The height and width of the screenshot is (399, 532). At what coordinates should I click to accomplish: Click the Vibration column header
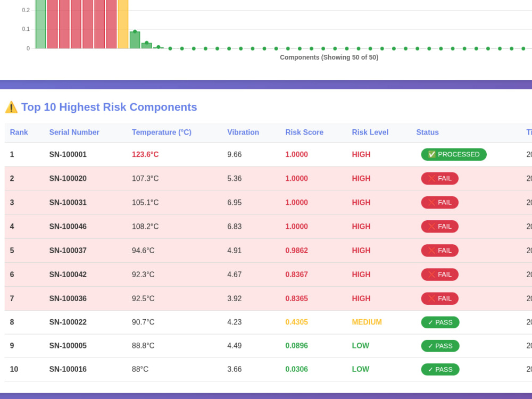pos(243,132)
